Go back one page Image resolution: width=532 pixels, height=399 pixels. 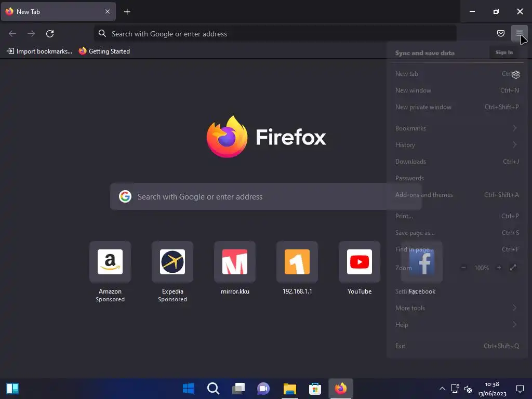click(12, 34)
